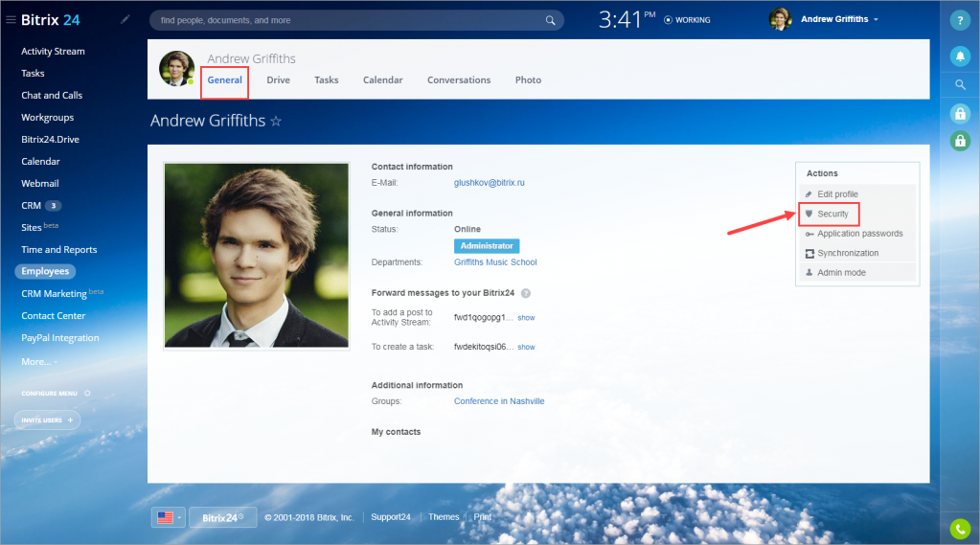Open Activity Stream in the left menu
This screenshot has height=545, width=980.
[53, 52]
